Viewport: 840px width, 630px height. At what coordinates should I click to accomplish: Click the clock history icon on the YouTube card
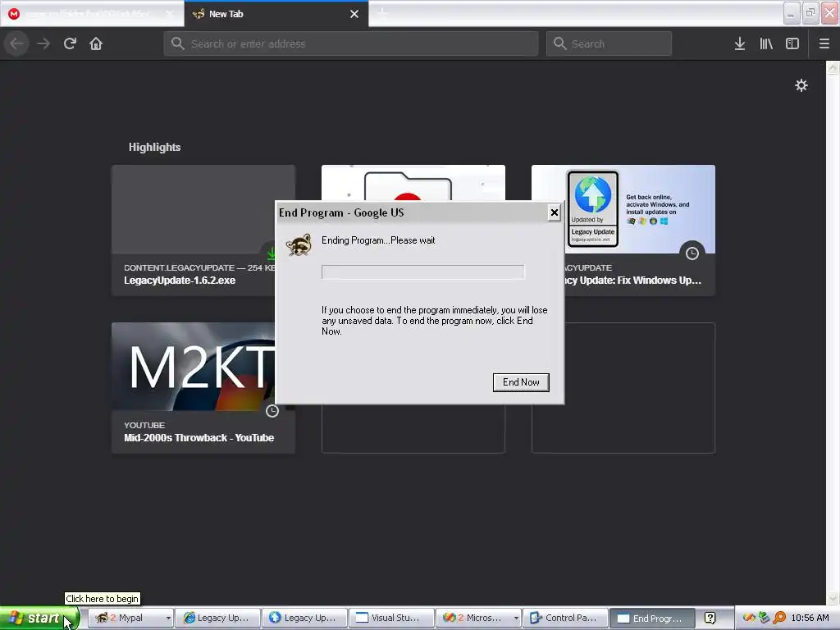272,411
